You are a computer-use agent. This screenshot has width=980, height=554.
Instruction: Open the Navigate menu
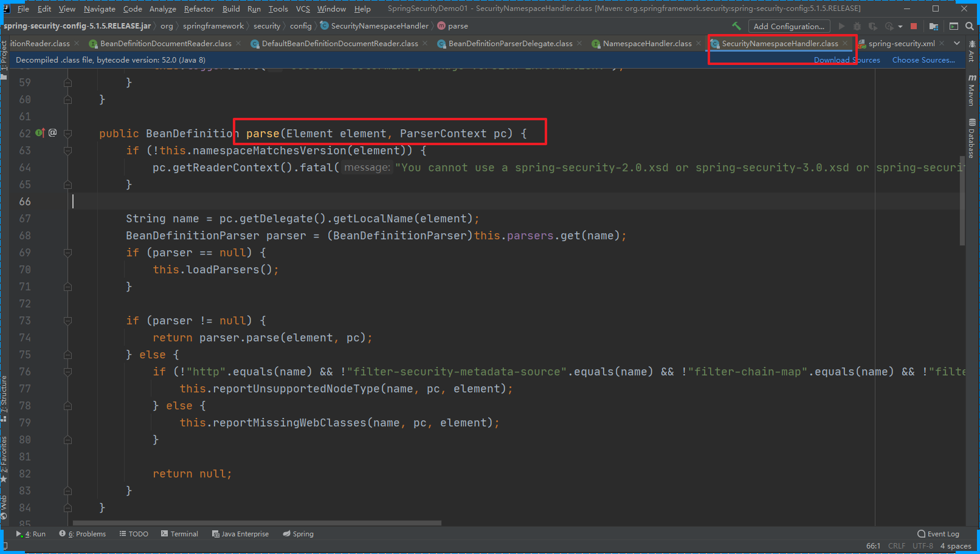click(100, 9)
